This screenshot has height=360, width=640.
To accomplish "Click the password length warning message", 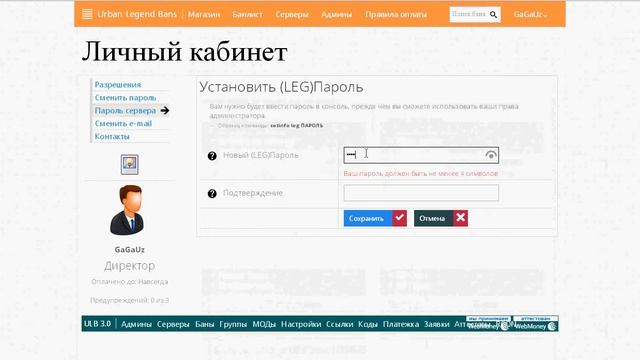I will [x=420, y=173].
